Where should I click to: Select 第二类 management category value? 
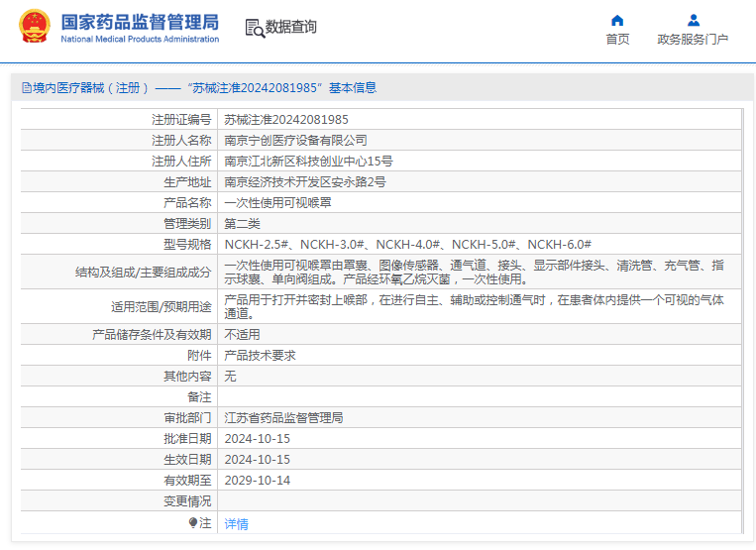242,224
